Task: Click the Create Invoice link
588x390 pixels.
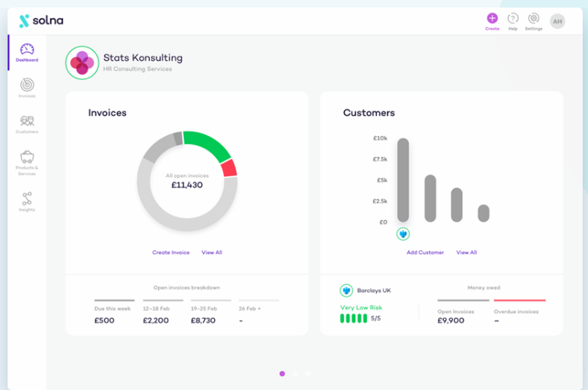Action: pos(171,253)
